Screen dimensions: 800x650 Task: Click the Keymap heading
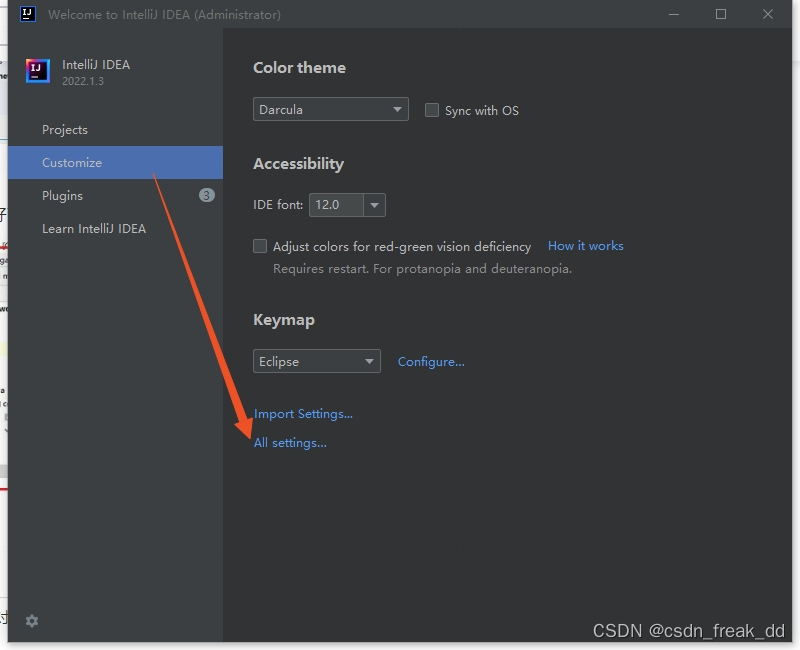pos(284,320)
